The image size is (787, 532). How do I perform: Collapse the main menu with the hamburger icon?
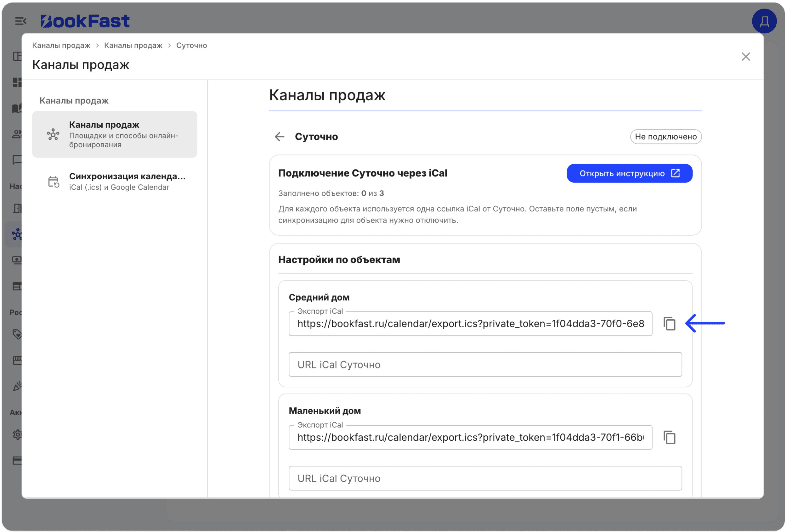click(21, 21)
